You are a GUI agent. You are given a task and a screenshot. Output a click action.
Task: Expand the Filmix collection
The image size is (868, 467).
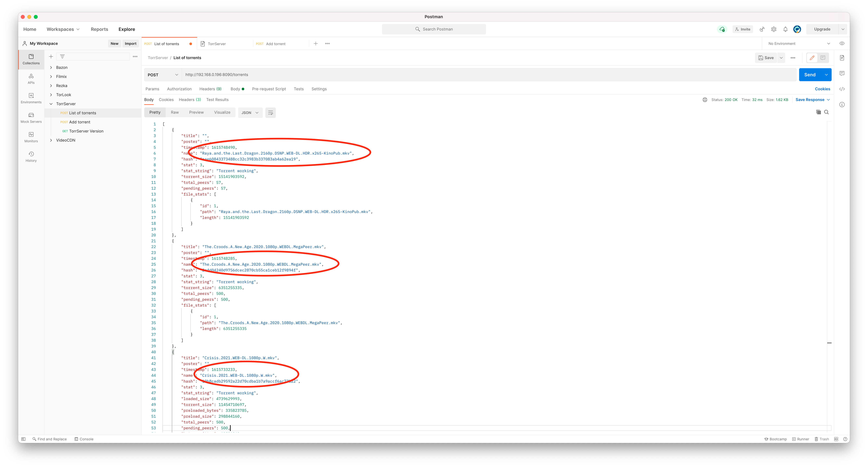(x=51, y=76)
